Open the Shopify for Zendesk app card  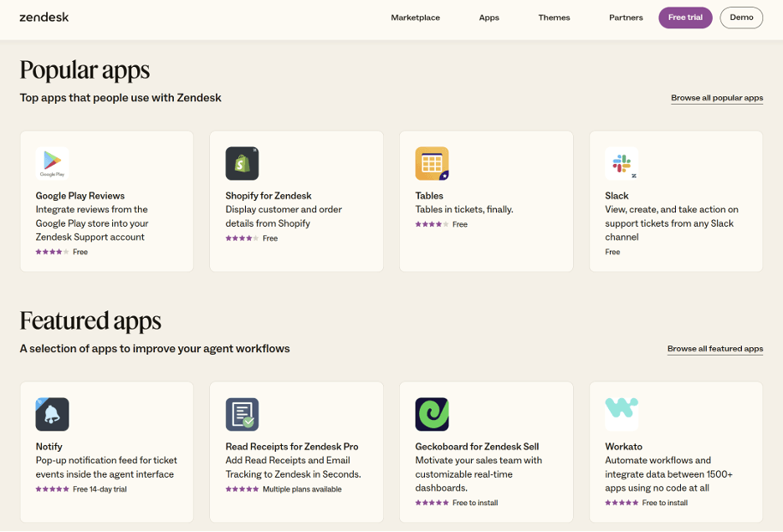point(296,201)
